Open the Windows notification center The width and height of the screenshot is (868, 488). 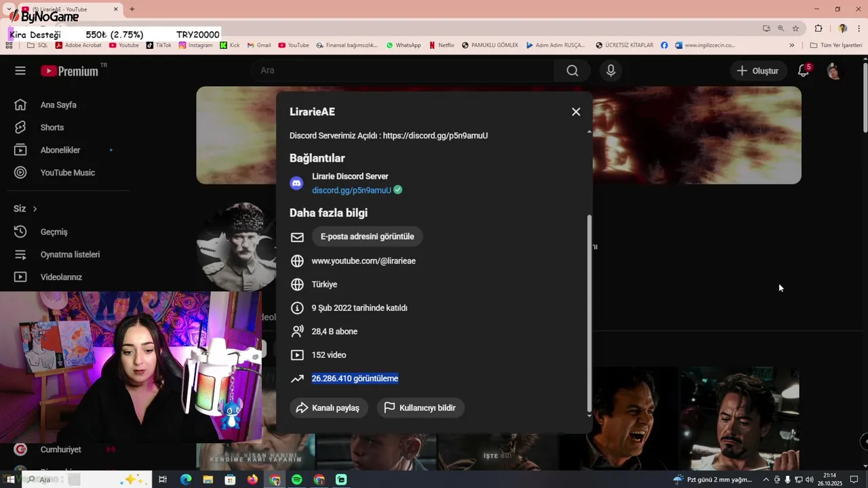point(854,480)
